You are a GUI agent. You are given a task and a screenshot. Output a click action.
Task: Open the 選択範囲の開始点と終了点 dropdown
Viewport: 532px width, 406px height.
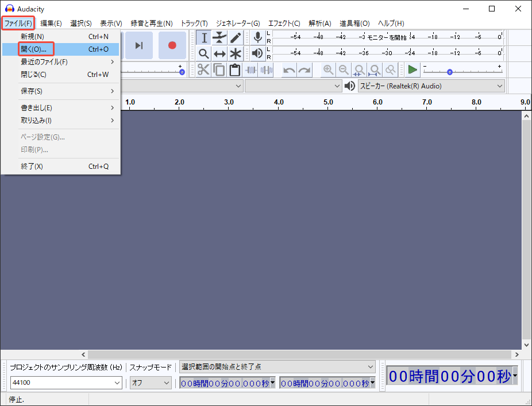click(277, 366)
